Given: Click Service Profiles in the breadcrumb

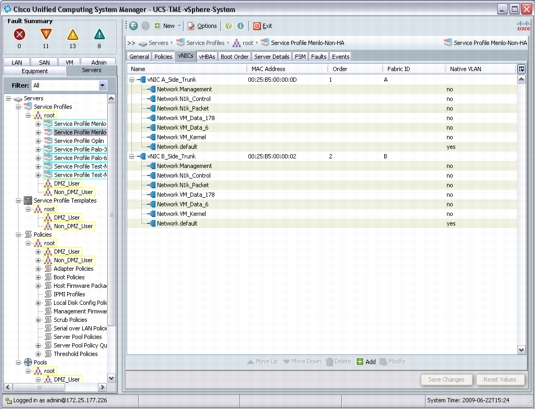Looking at the screenshot, I should click(x=205, y=43).
